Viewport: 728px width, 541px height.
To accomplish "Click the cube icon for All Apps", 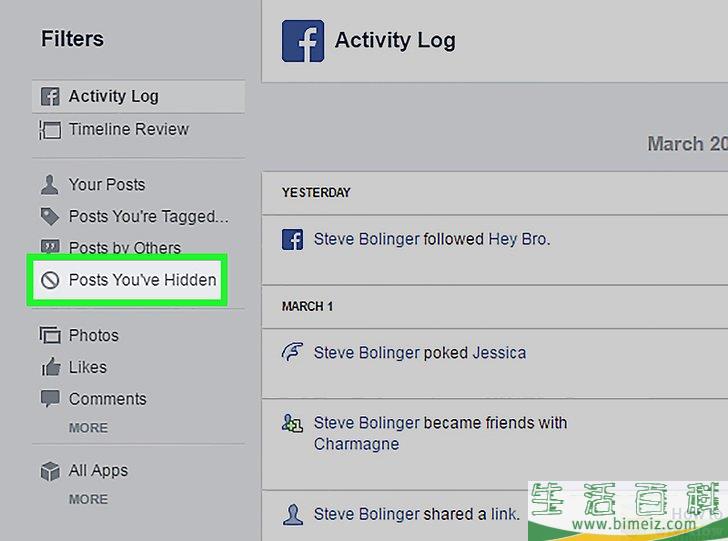I will (x=50, y=471).
